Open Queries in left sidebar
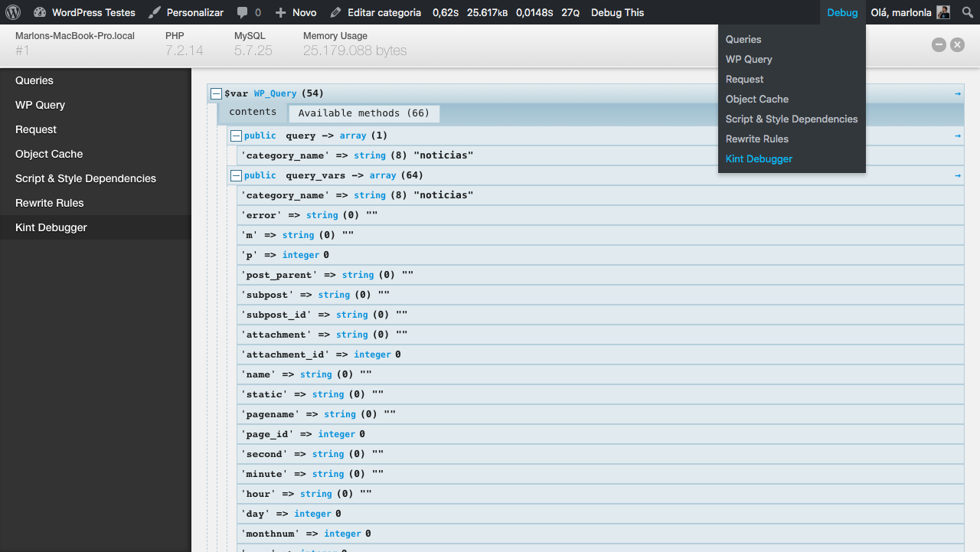980x552 pixels. [x=95, y=80]
